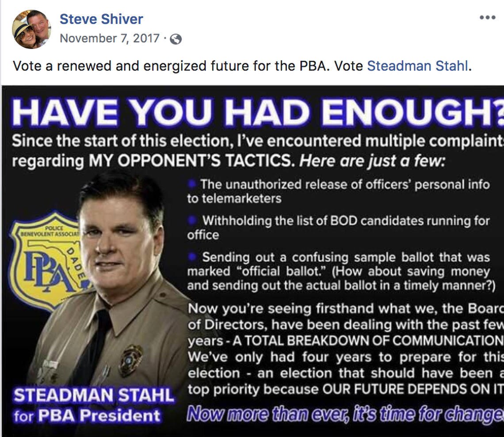504x437 pixels.
Task: Click the bullet next to BOD candidates item
Action: coord(191,220)
